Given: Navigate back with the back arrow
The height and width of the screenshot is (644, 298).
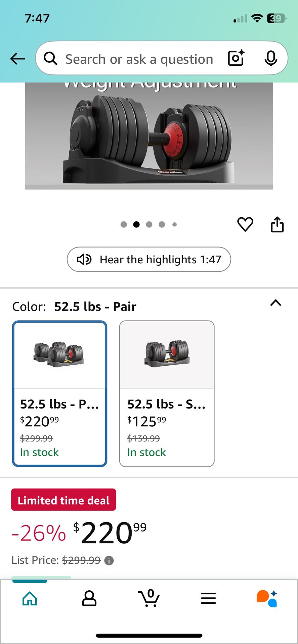Looking at the screenshot, I should pos(17,58).
